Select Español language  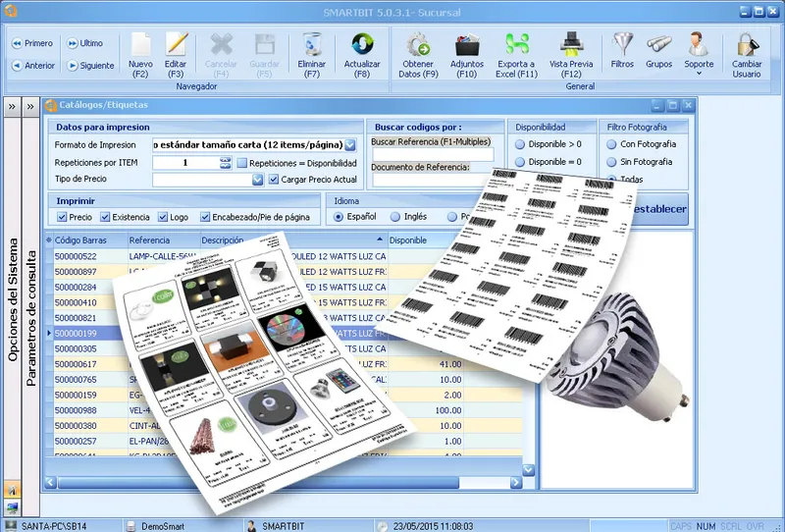point(339,217)
